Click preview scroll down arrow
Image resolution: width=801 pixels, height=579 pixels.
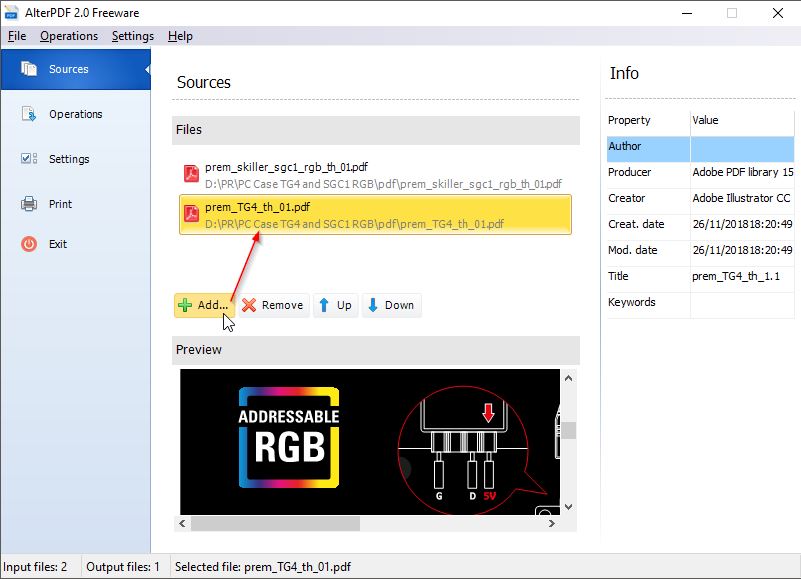pos(569,507)
